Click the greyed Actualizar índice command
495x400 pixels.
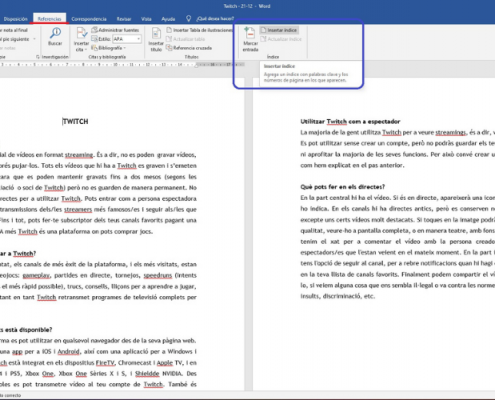(281, 39)
